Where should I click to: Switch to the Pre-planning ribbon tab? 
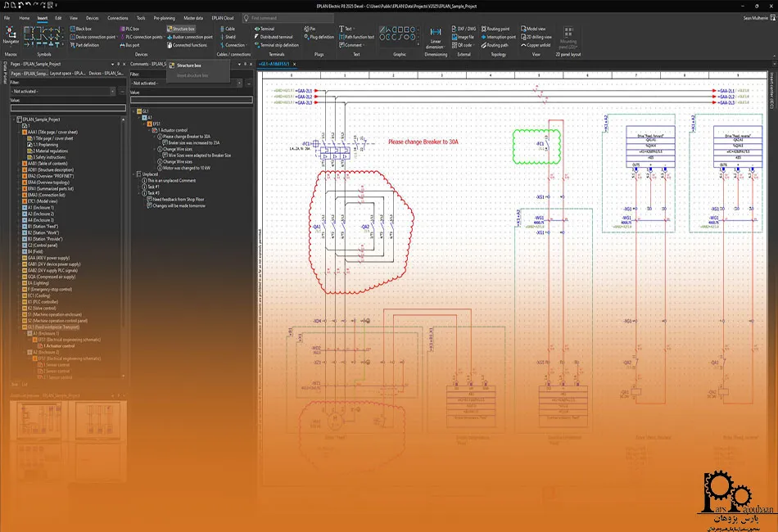click(164, 17)
